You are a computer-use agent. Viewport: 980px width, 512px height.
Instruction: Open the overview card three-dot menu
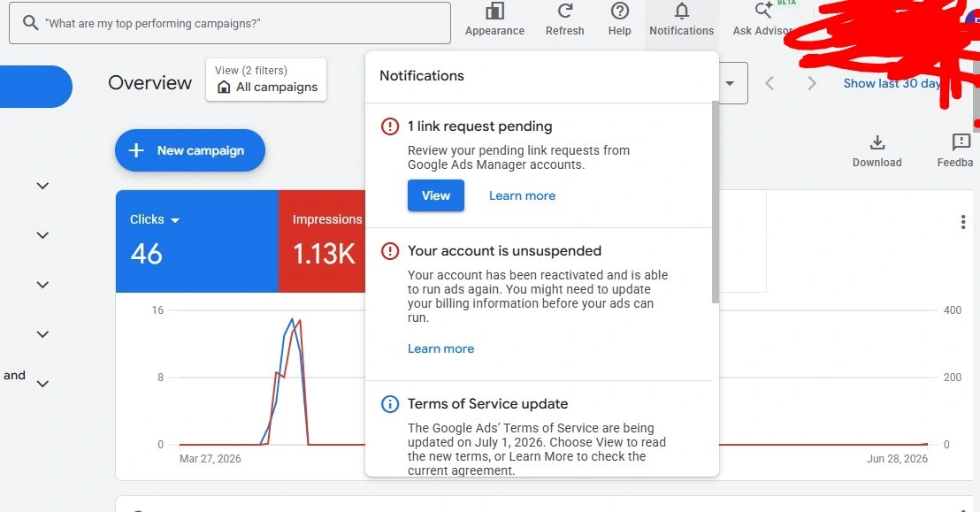(962, 222)
